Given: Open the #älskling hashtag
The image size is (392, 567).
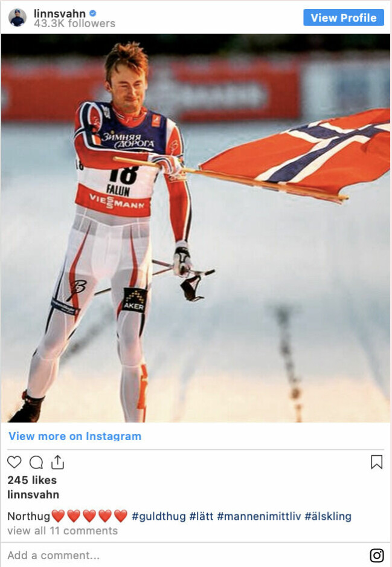Looking at the screenshot, I should click(328, 516).
